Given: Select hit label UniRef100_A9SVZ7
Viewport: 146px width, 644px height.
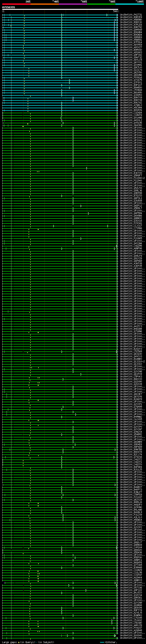Looking at the screenshot, I should click(x=131, y=47).
